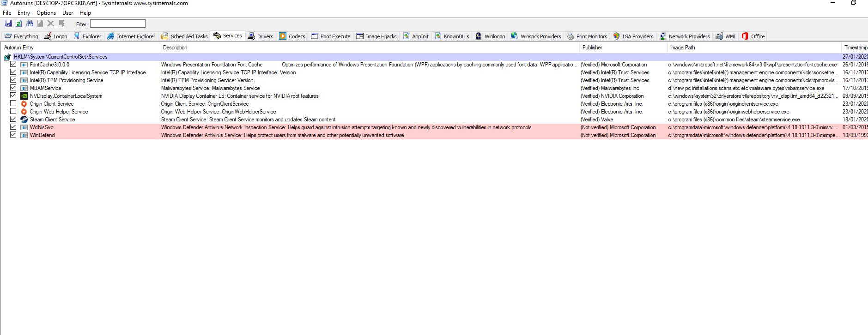This screenshot has width=868, height=335.
Task: Click the NVIDIA icon on the NVDisplay.ContainerLocalSystem row
Action: coord(24,96)
